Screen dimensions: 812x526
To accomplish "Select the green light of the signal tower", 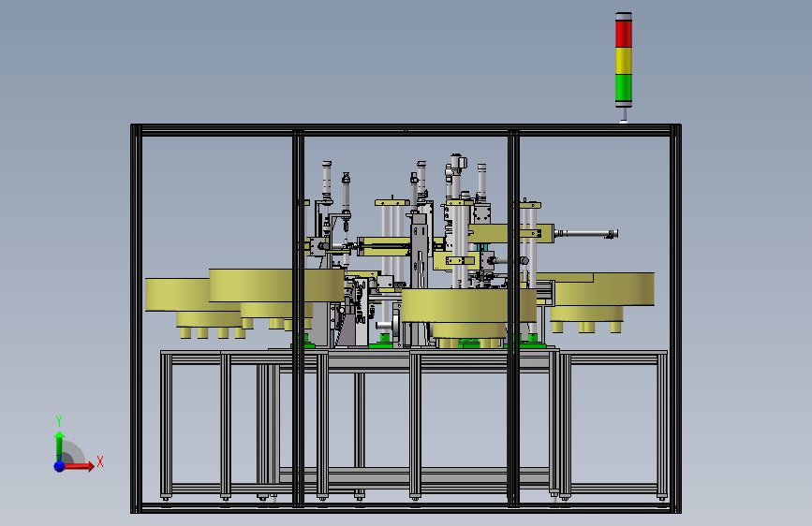I will [624, 88].
